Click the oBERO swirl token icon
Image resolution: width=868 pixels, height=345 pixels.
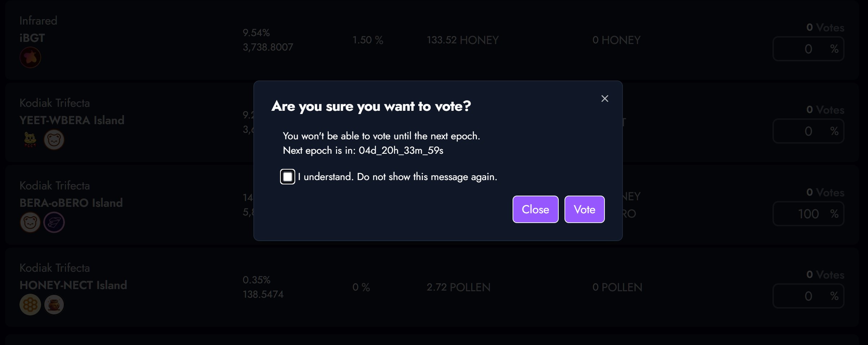54,222
